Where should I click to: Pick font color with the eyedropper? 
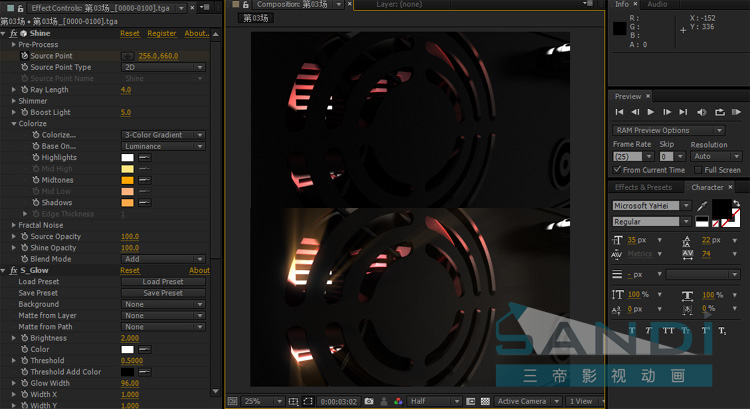pyautogui.click(x=702, y=206)
